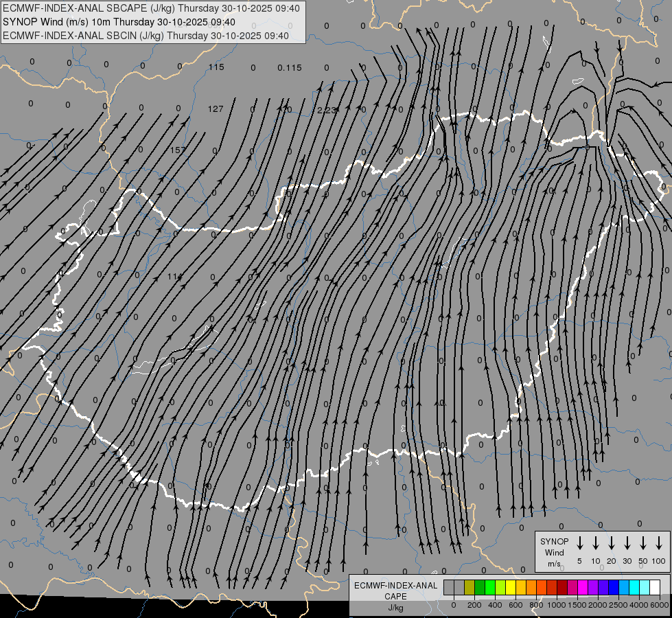This screenshot has height=618, width=672.
Task: Click the map value 127
Action: pos(216,109)
